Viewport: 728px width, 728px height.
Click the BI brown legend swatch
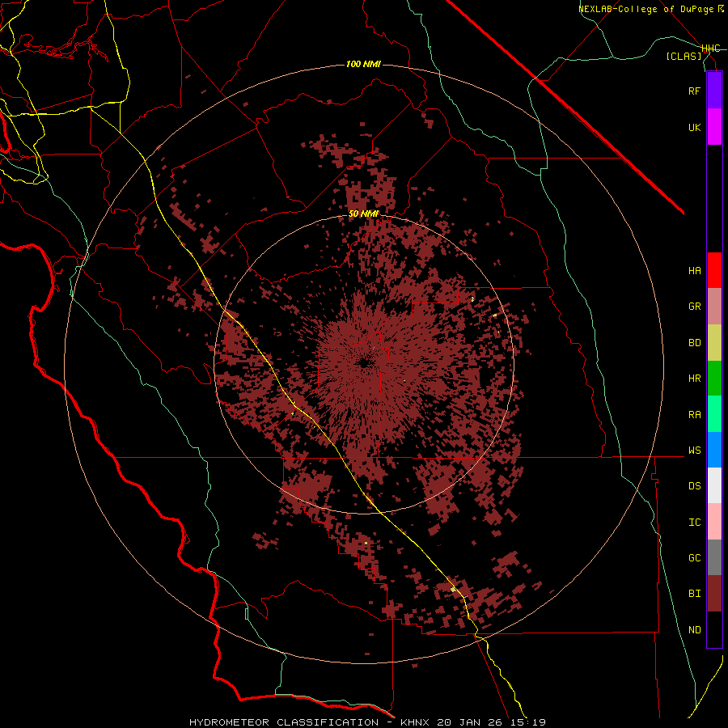click(714, 594)
